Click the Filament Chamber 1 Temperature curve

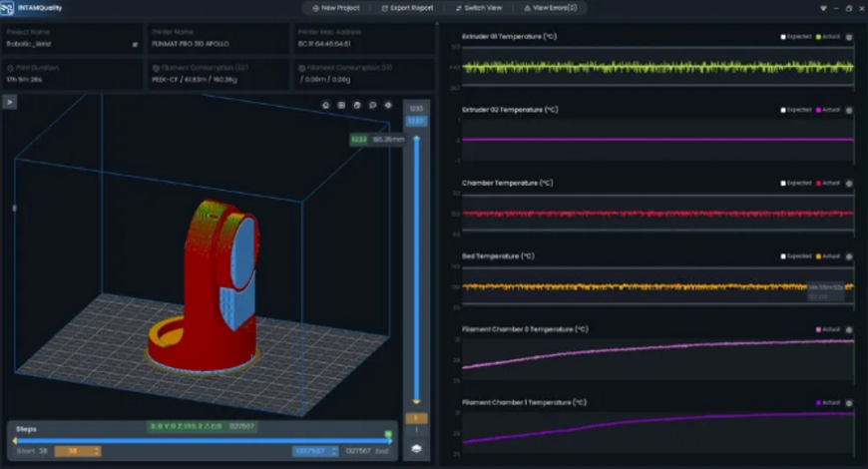click(657, 420)
